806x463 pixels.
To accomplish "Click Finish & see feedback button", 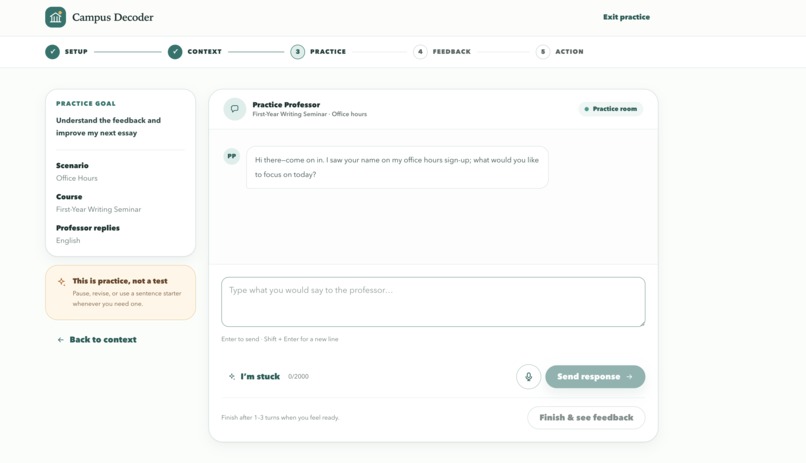I will tap(586, 418).
